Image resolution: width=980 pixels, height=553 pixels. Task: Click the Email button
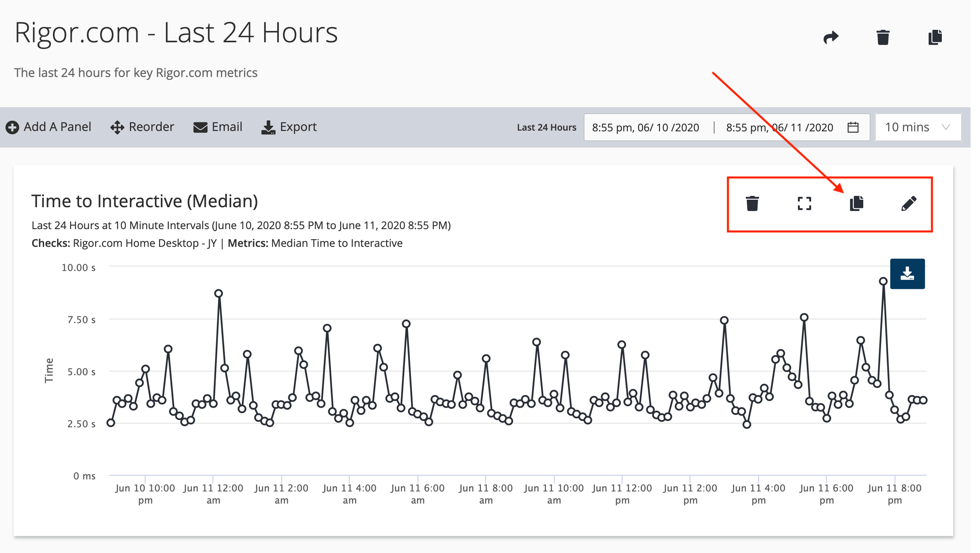tap(218, 127)
